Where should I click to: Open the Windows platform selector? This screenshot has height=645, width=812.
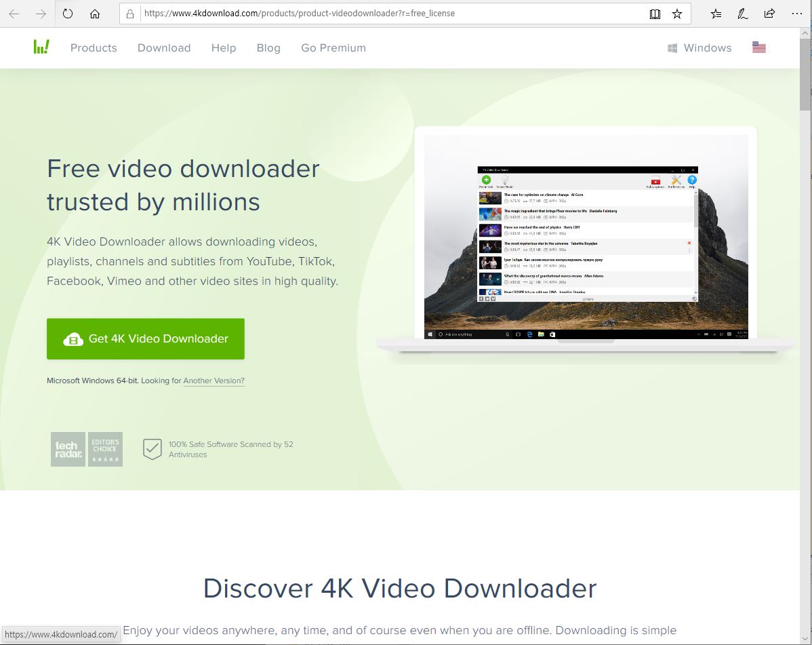click(699, 47)
